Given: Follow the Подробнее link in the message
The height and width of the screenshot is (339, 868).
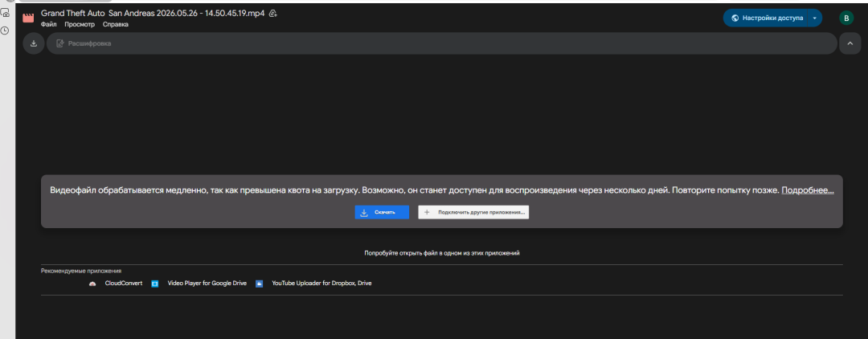Looking at the screenshot, I should (808, 190).
